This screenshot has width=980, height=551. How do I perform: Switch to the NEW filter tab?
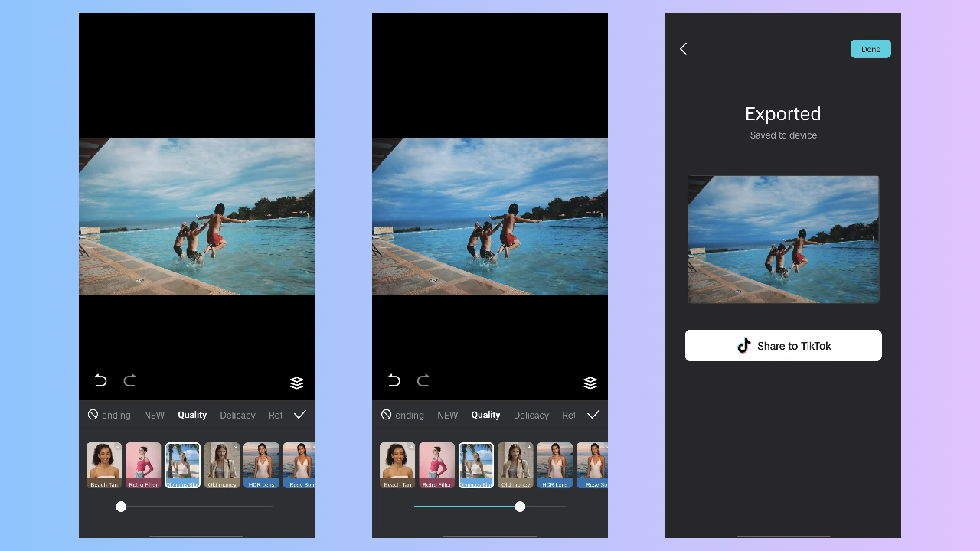pos(154,415)
